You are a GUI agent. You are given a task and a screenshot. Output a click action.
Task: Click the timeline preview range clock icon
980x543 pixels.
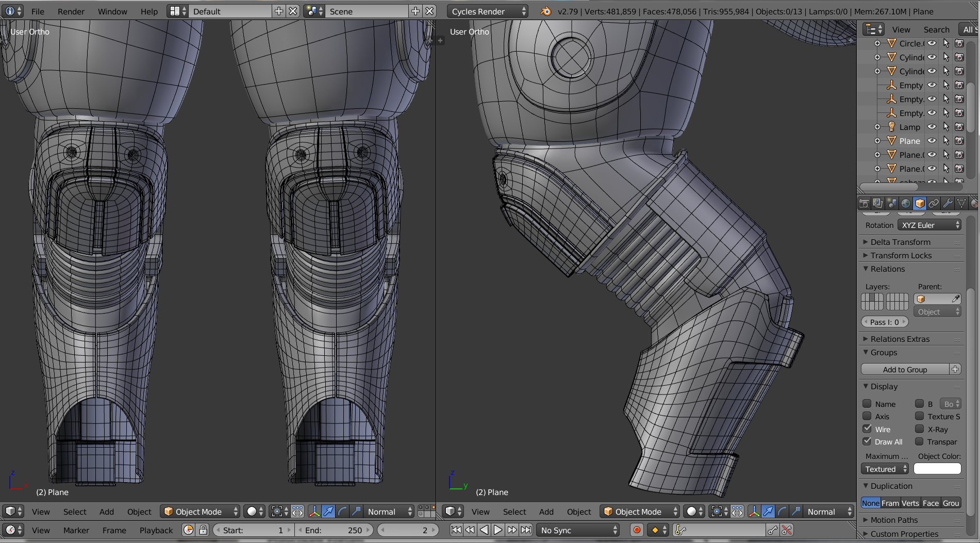(189, 530)
